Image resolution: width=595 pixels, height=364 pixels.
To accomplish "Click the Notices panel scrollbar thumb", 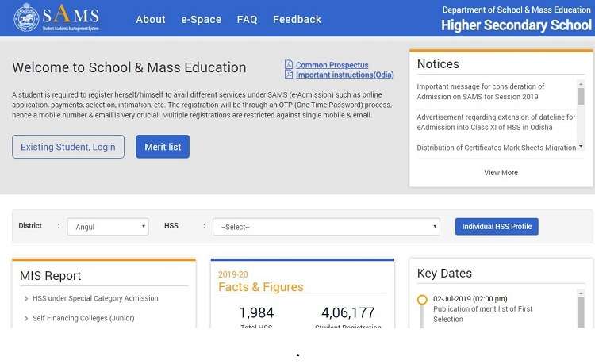I will (x=581, y=96).
